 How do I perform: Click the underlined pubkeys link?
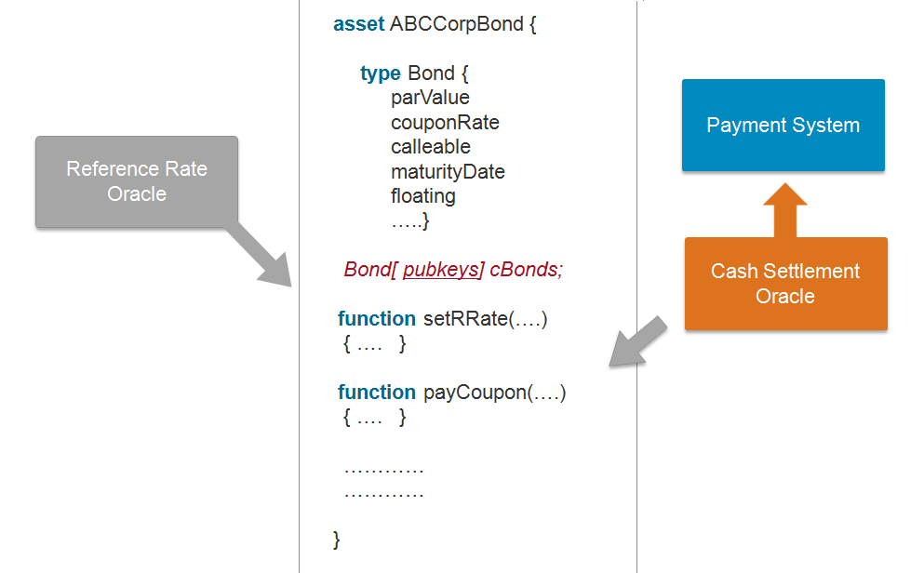441,270
